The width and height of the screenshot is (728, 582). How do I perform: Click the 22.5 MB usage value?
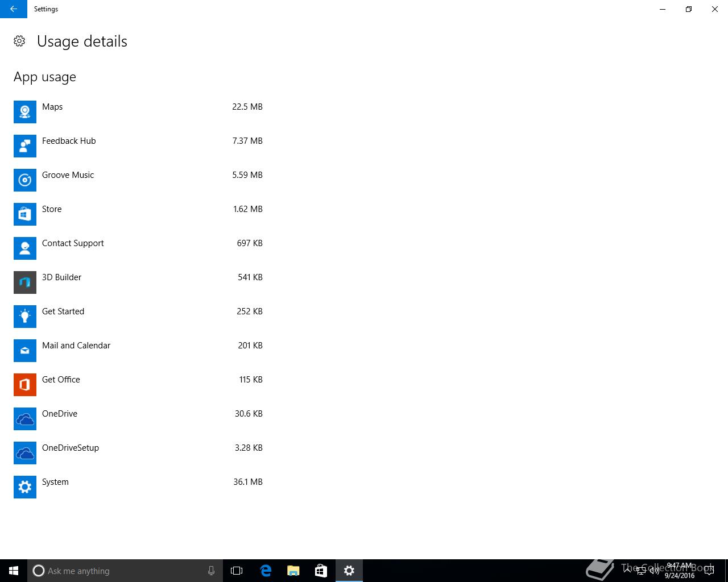(247, 107)
